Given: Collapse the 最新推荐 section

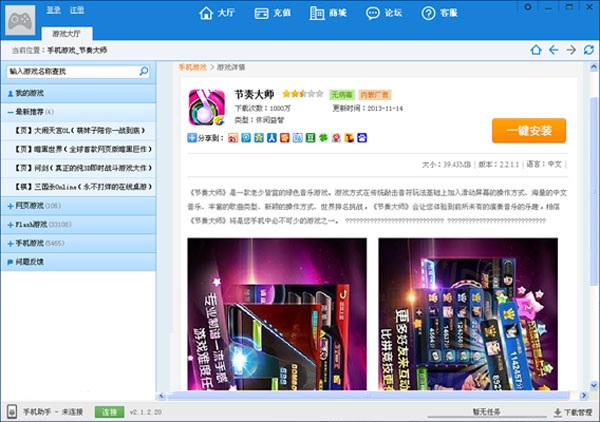Looking at the screenshot, I should point(8,111).
